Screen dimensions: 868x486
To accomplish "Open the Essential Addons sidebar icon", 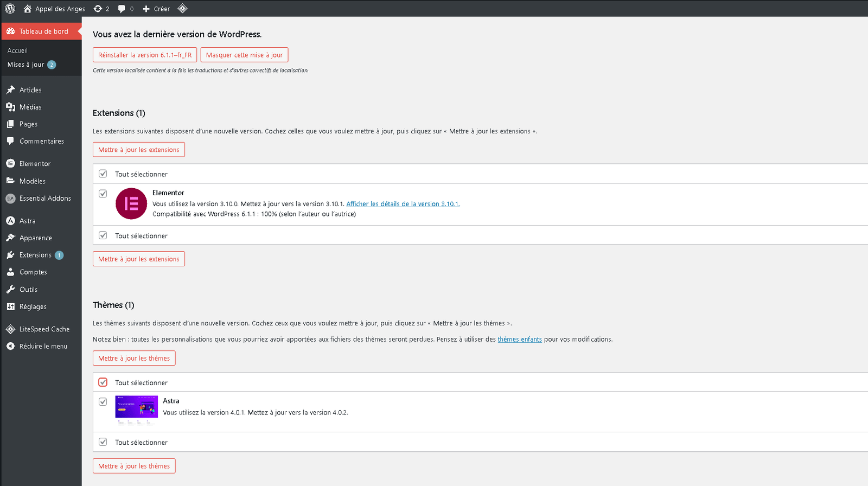I will click(10, 199).
